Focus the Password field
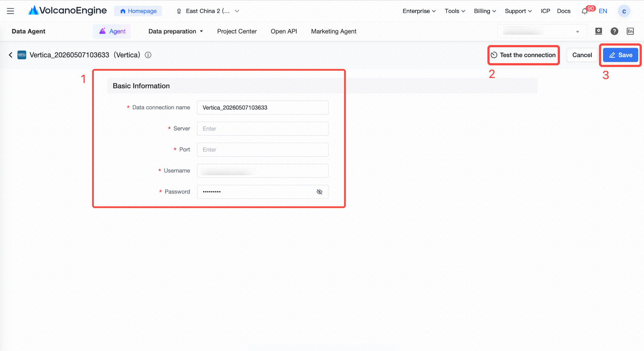 tap(263, 192)
